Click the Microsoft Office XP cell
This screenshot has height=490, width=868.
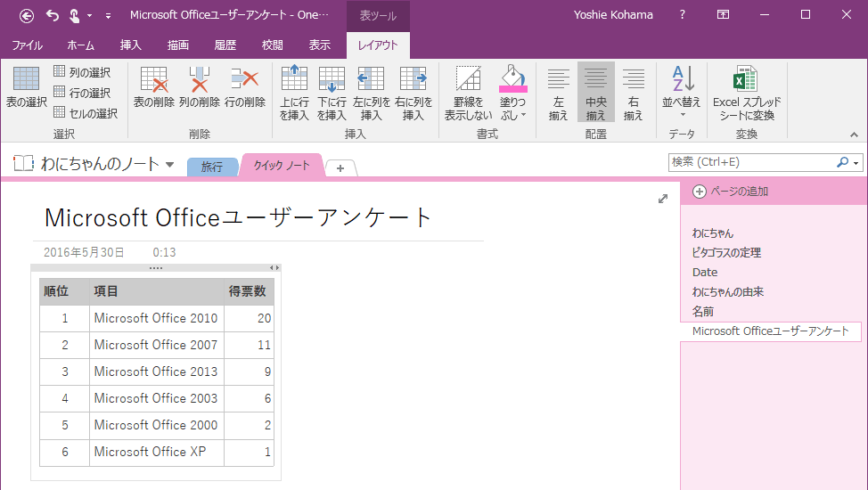click(x=157, y=452)
